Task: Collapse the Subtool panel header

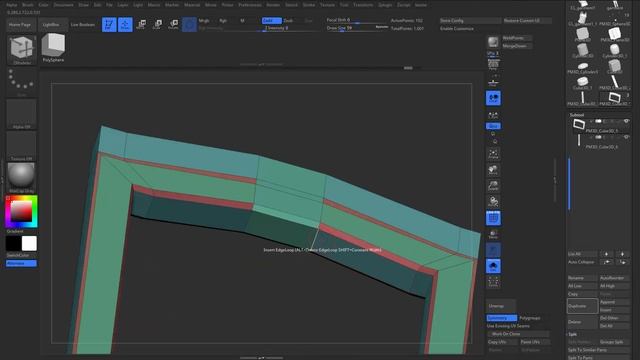Action: (x=577, y=115)
